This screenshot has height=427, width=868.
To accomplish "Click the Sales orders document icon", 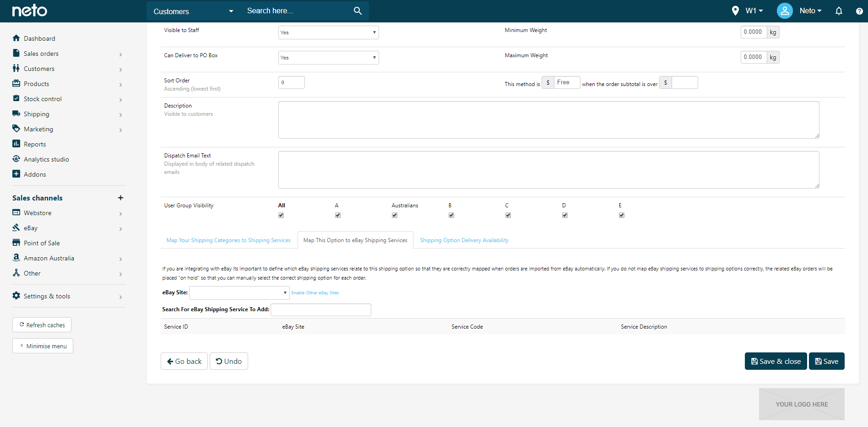I will 16,53.
